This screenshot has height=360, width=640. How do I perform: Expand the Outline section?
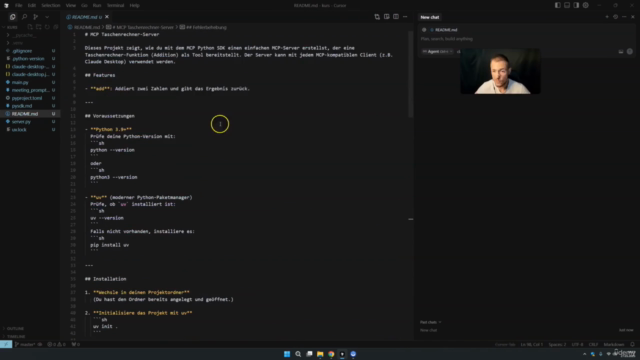point(15,329)
